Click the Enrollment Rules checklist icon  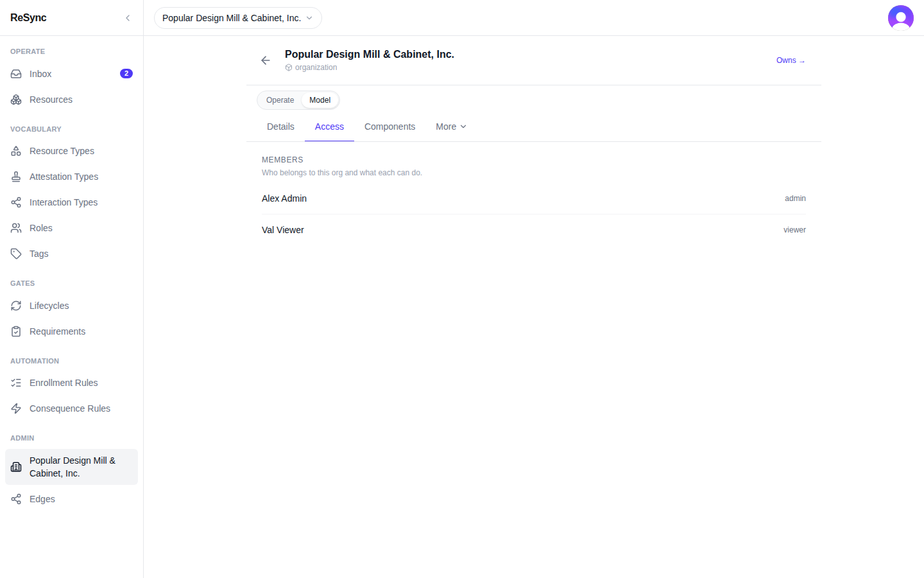[x=16, y=383]
